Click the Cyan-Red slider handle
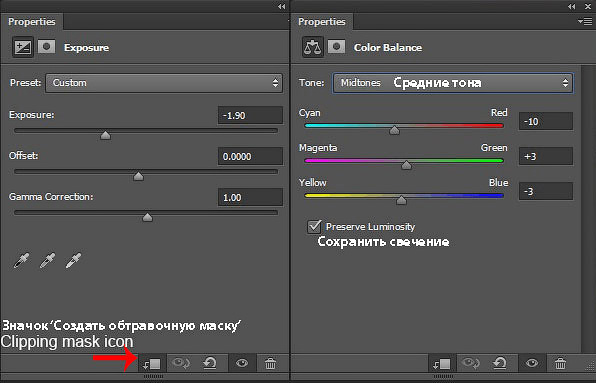This screenshot has height=383, width=596. tap(395, 130)
